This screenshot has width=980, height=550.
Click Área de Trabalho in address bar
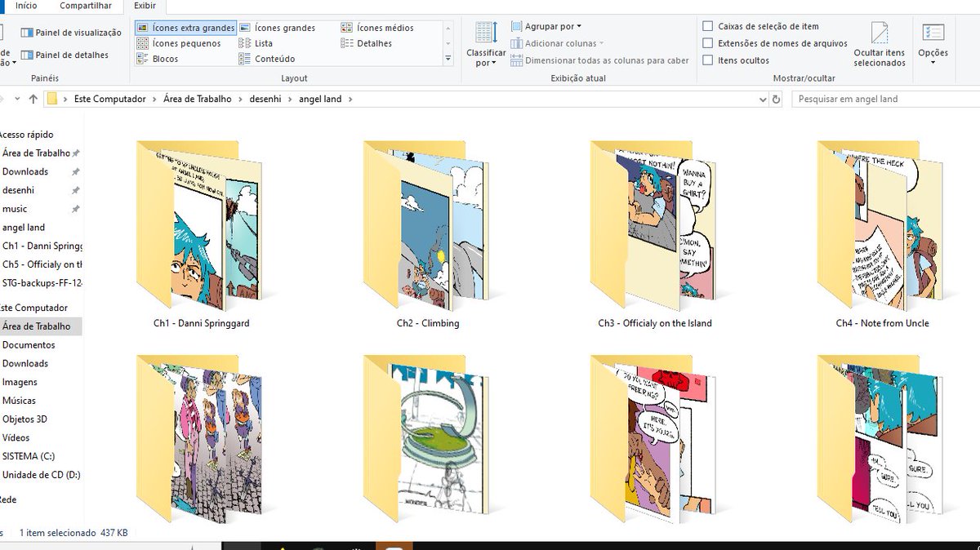[197, 99]
